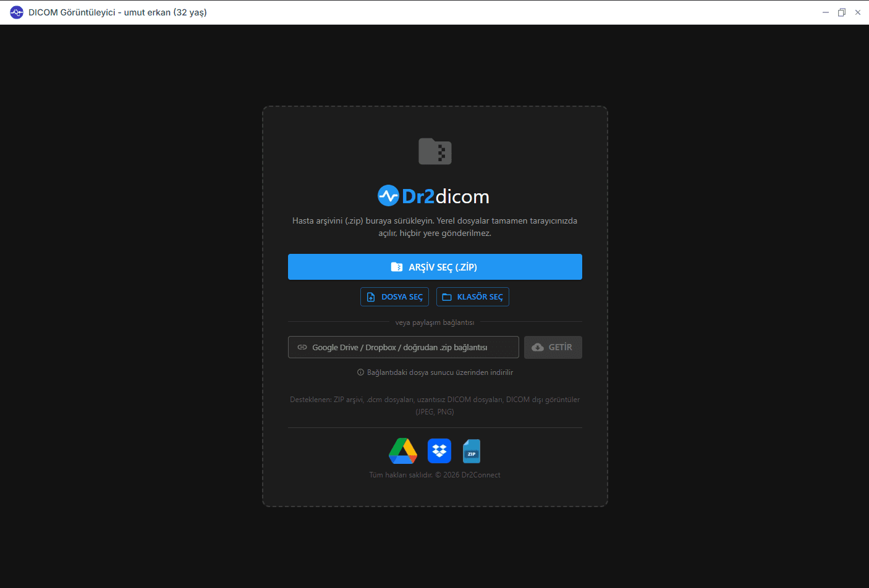Close the DICOM Görüntüleyici window

858,12
